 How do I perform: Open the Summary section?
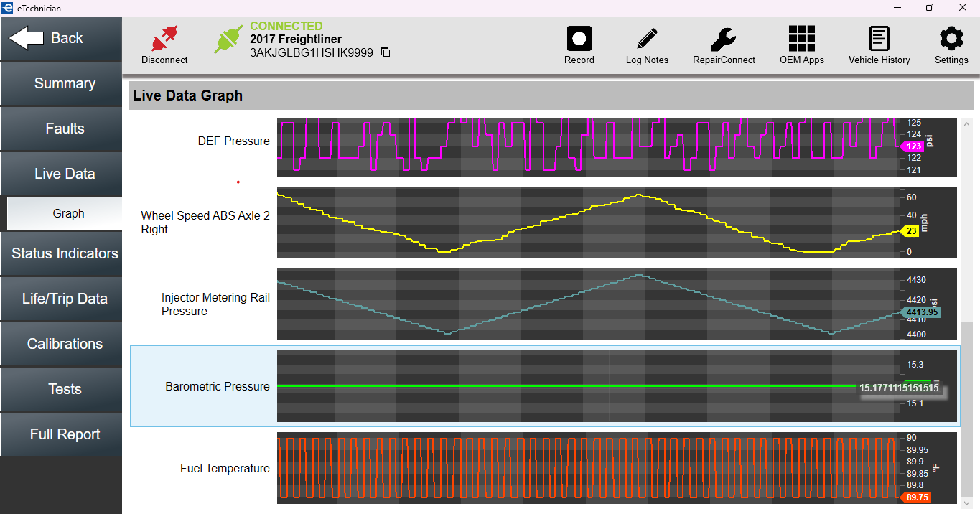pyautogui.click(x=61, y=84)
